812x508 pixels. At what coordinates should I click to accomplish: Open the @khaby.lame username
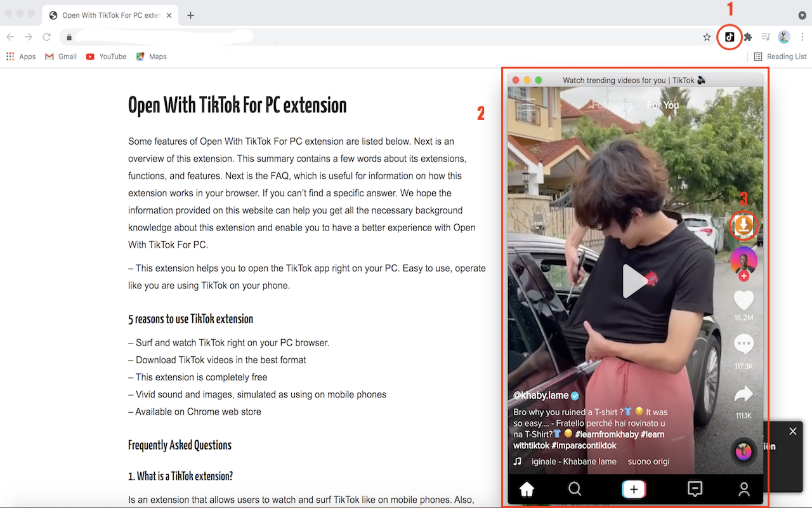541,396
